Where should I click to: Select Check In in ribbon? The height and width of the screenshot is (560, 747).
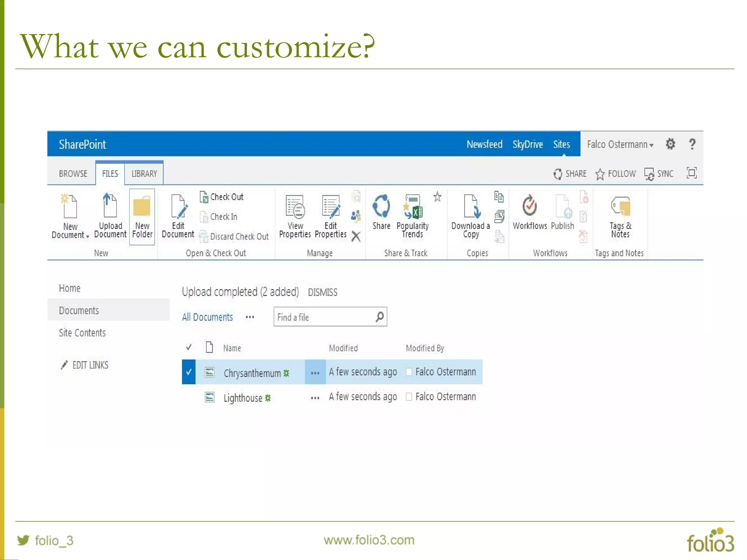218,217
